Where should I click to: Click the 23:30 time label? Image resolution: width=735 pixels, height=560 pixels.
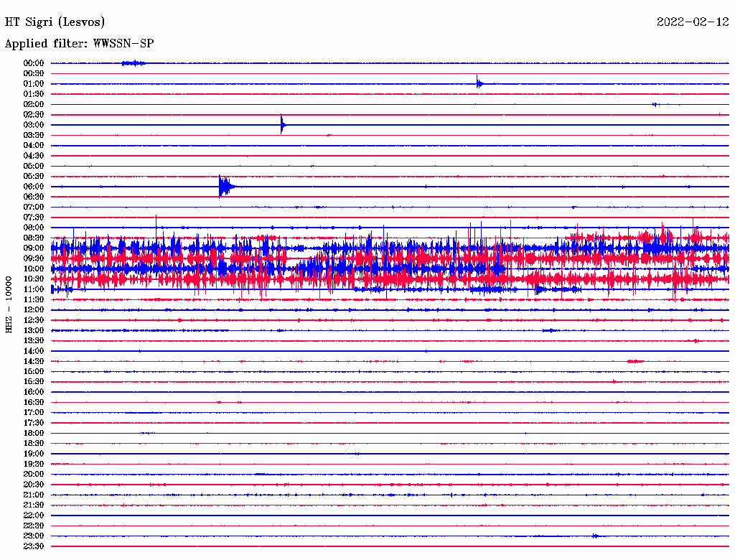[34, 547]
